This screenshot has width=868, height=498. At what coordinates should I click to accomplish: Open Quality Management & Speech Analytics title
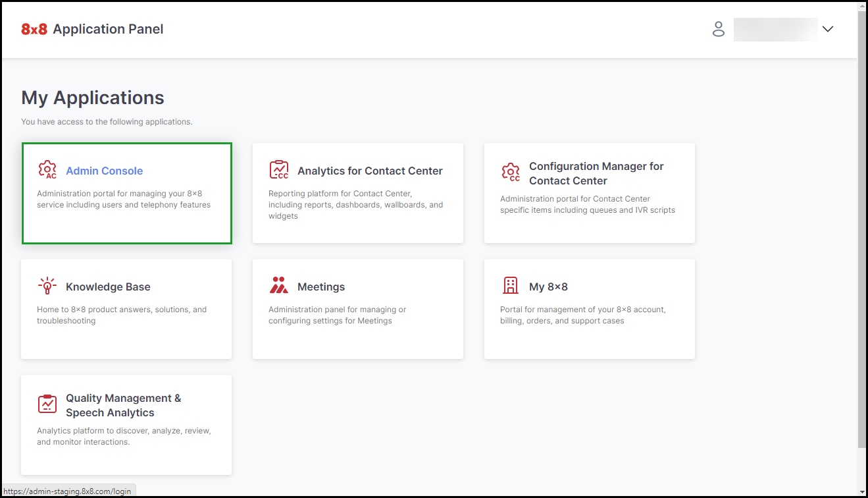point(123,405)
